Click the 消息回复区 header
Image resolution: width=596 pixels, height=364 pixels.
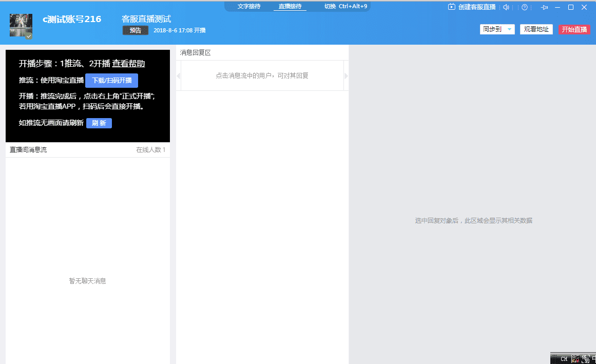pyautogui.click(x=196, y=52)
